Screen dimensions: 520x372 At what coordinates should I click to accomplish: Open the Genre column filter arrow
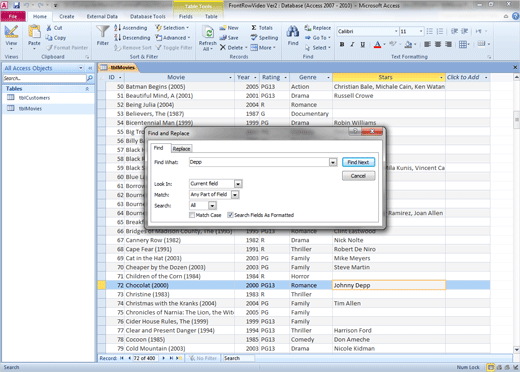(328, 77)
